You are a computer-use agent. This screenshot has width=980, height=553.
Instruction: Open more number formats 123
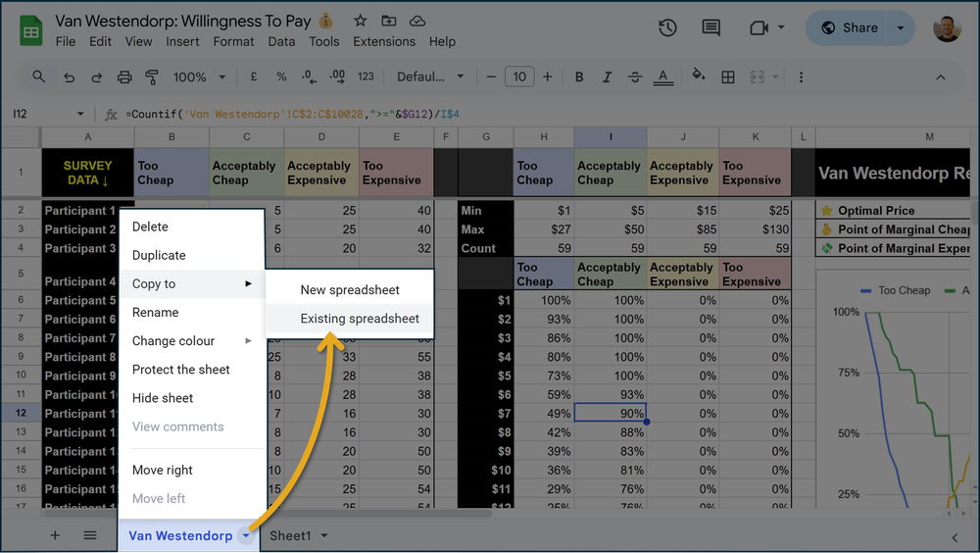click(366, 76)
